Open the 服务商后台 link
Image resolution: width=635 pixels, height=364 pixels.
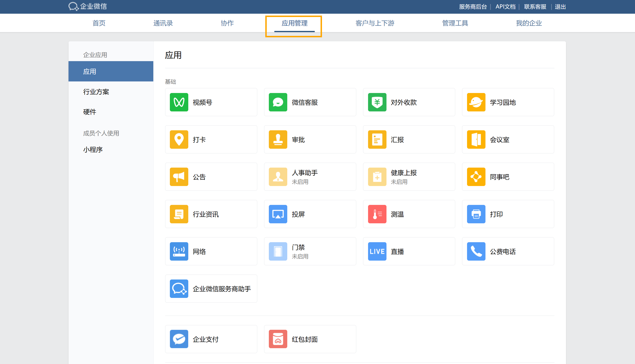[473, 7]
